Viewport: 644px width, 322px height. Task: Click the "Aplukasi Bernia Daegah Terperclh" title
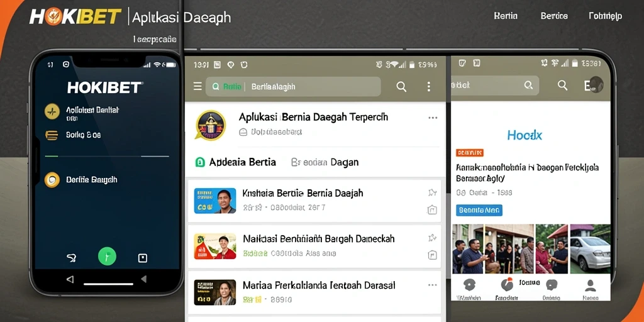tap(313, 116)
